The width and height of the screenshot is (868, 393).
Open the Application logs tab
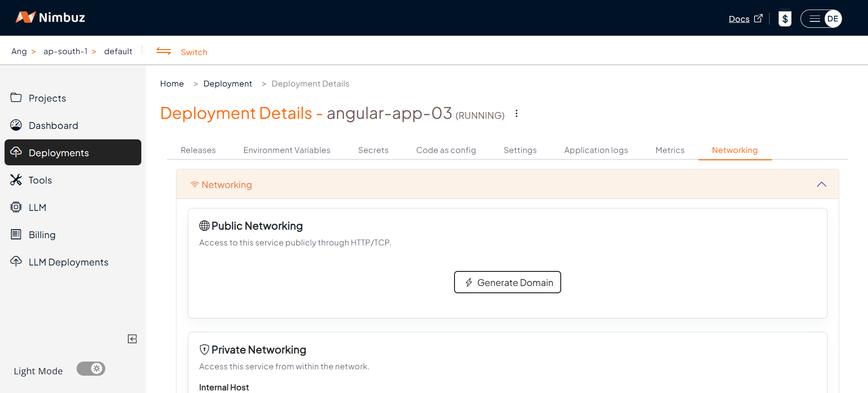coord(596,150)
